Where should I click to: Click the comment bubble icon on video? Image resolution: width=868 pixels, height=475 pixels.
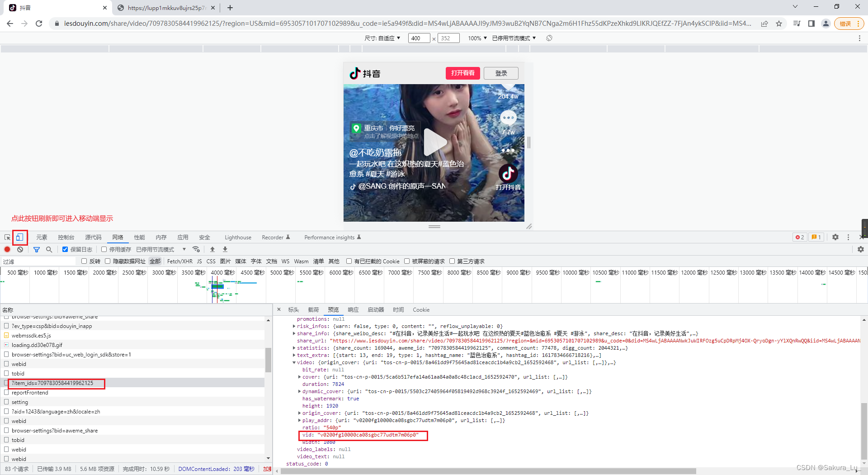point(508,118)
